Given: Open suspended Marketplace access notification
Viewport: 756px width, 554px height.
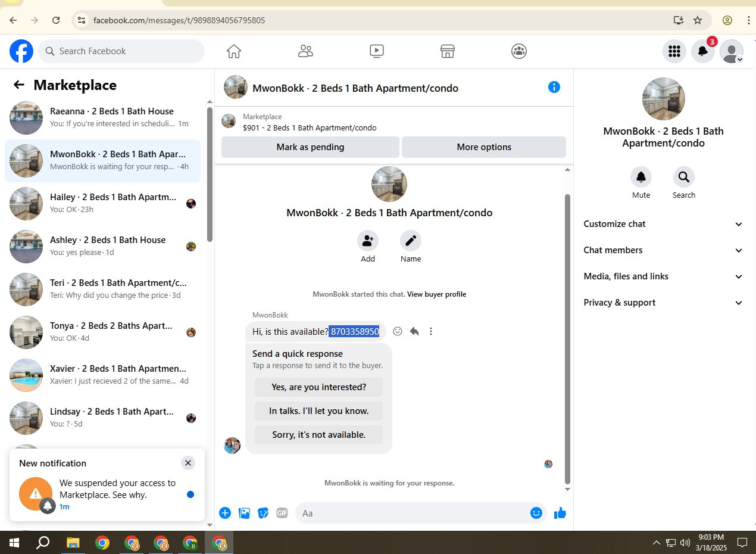Looking at the screenshot, I should pos(107,495).
